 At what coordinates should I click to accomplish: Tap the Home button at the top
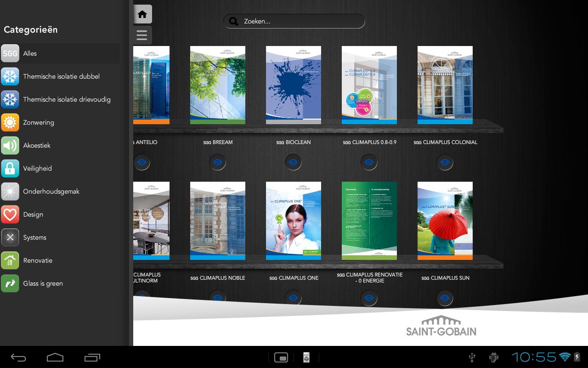click(141, 14)
